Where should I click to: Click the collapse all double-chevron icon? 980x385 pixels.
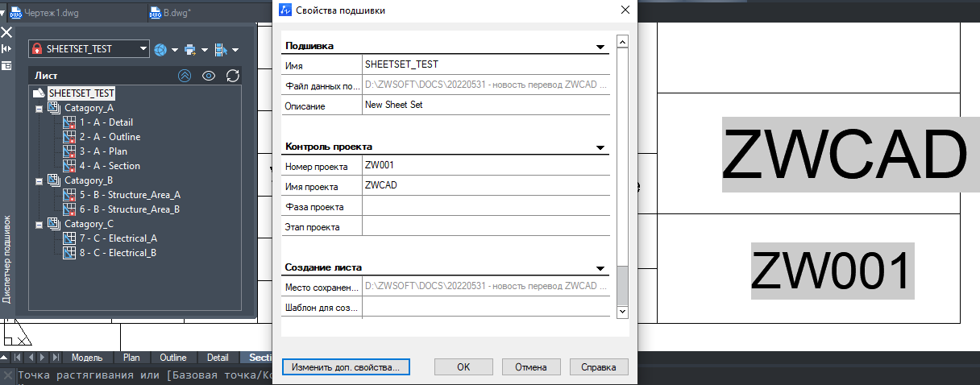click(x=185, y=76)
